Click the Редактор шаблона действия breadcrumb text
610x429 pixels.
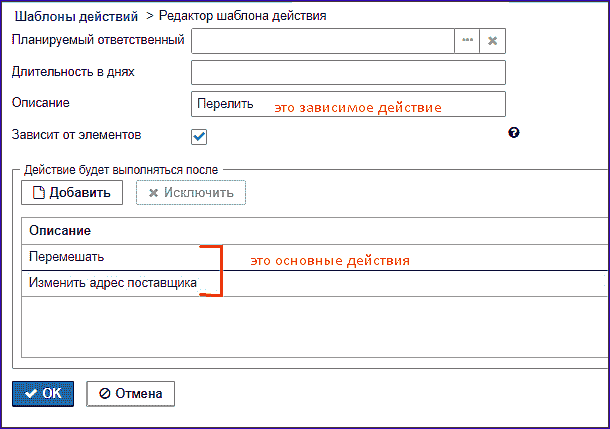(242, 16)
